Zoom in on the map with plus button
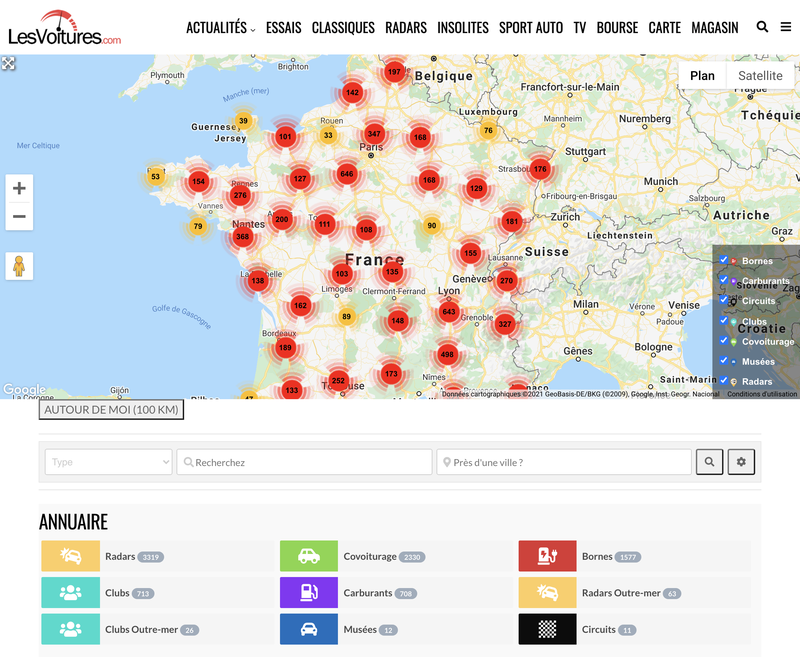 [19, 188]
